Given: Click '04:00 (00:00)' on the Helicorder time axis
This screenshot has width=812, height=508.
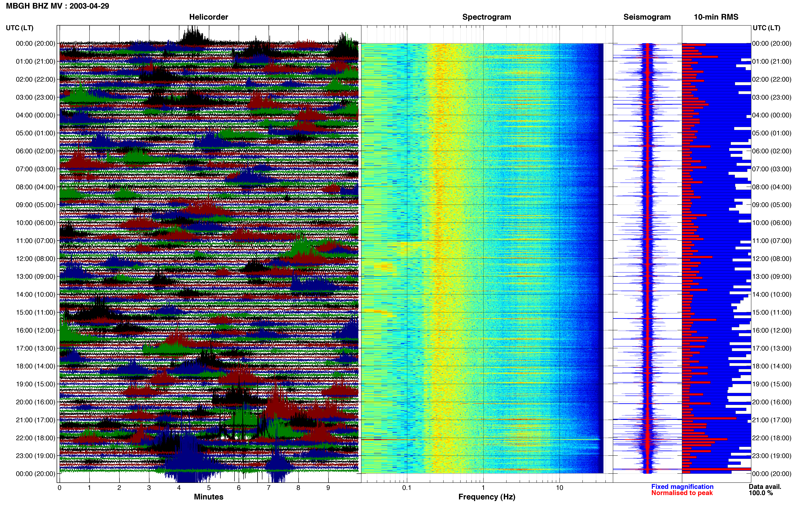Looking at the screenshot, I should 36,115.
